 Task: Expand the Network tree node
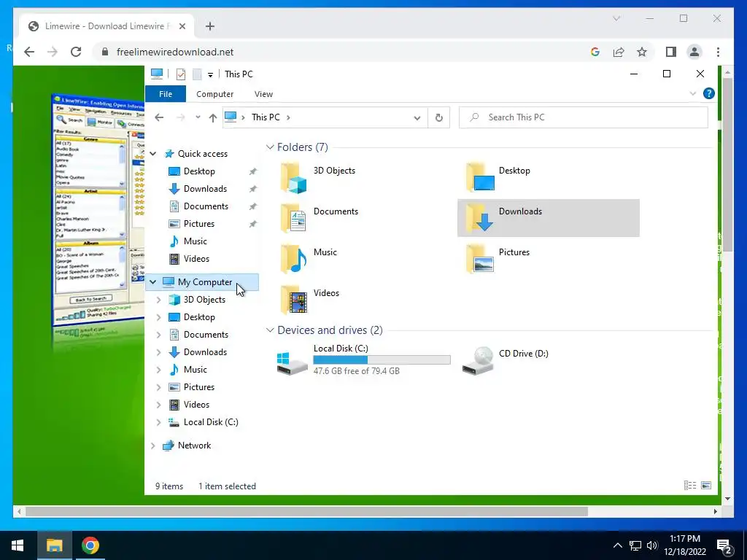click(x=153, y=446)
